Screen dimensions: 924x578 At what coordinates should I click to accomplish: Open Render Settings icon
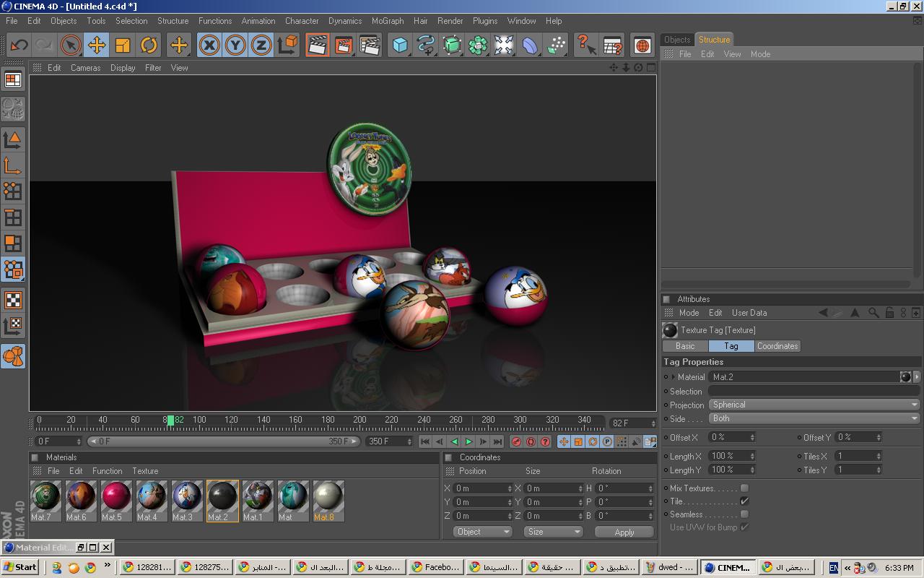(x=370, y=46)
